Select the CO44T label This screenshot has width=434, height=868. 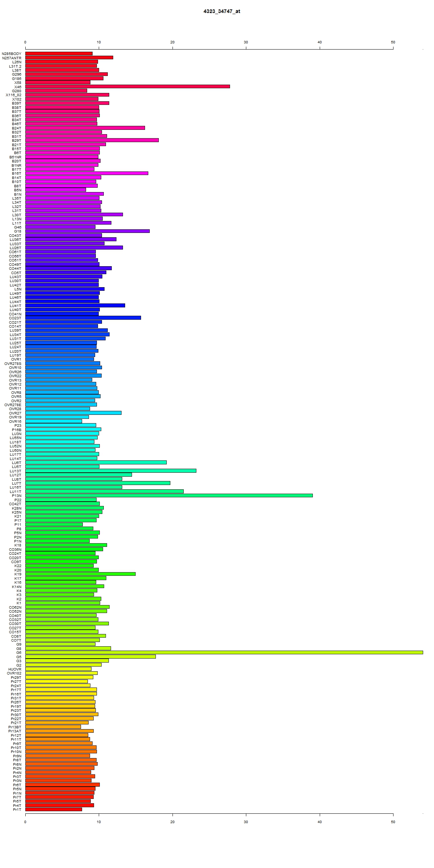click(x=15, y=268)
